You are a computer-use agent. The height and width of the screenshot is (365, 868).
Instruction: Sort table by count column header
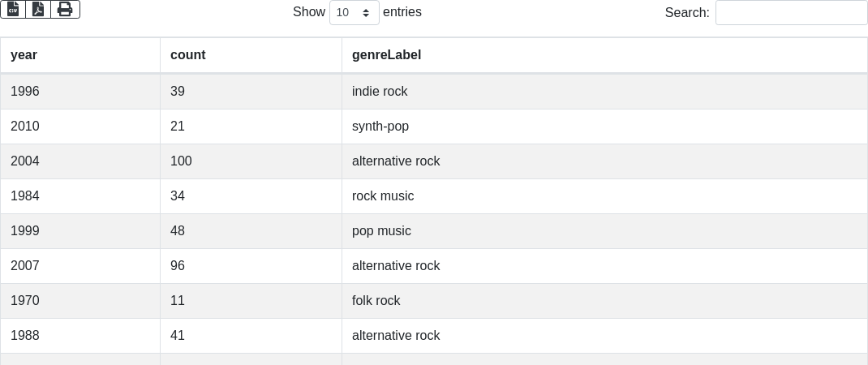point(187,55)
